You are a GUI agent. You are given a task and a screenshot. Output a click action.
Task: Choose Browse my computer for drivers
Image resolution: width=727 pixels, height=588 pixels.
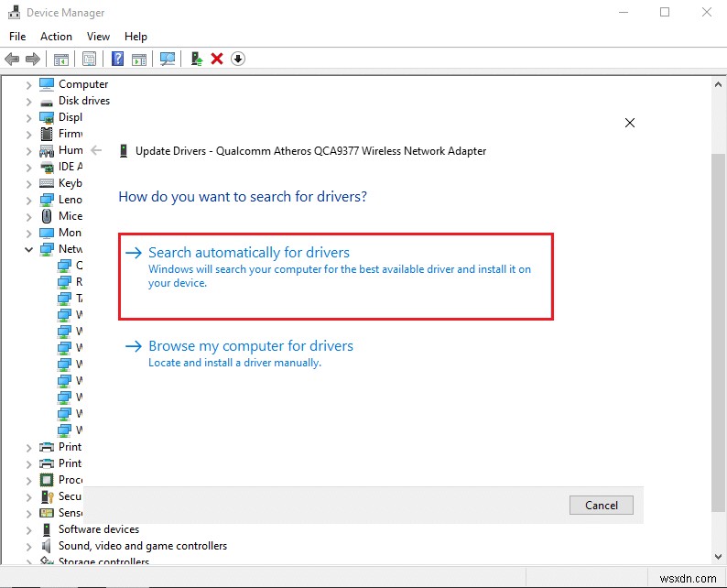point(239,354)
